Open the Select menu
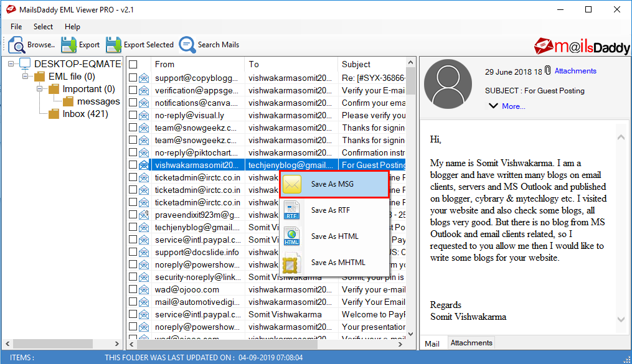 [x=43, y=27]
